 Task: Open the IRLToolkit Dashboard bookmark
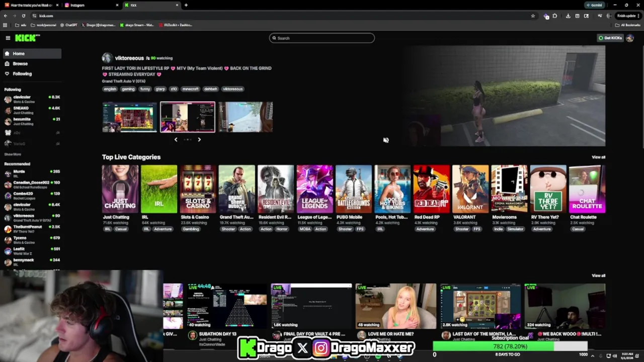point(176,25)
